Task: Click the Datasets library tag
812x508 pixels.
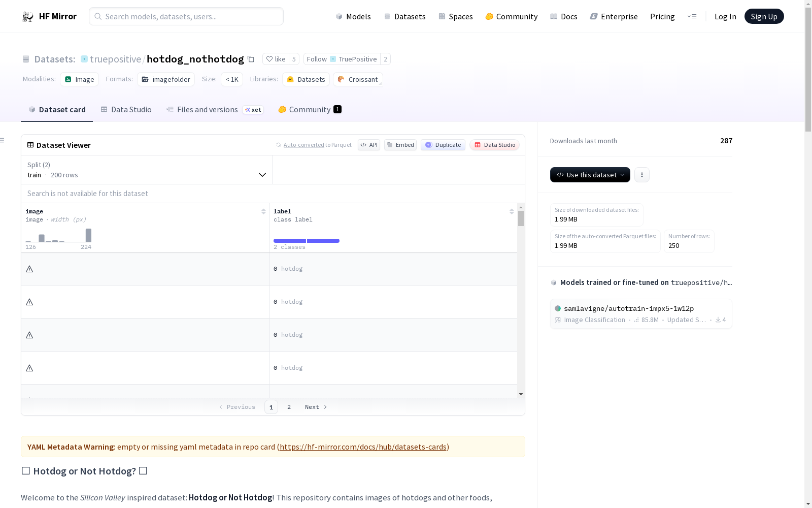Action: click(306, 79)
